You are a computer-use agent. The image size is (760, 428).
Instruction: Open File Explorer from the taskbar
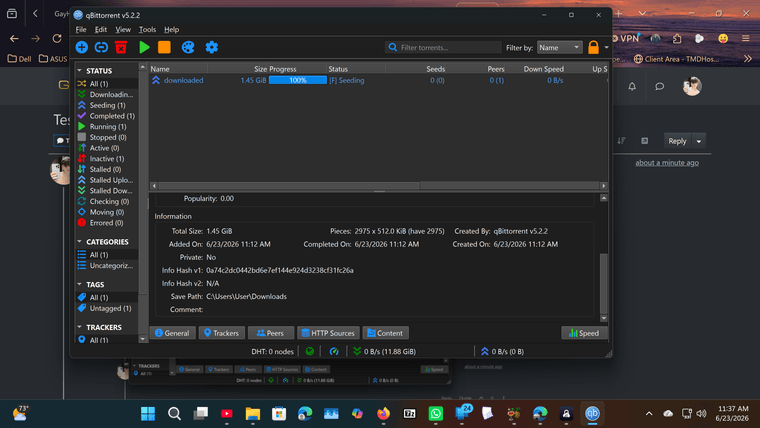(253, 413)
